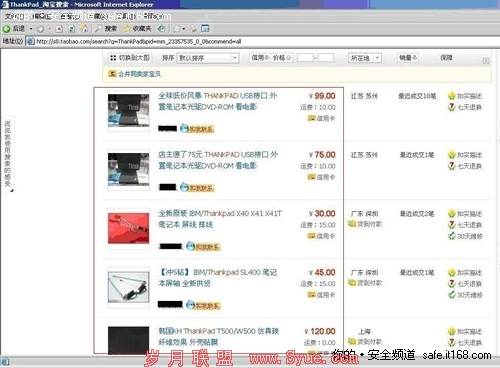Click the ¥99.00 price text
This screenshot has height=368, width=500.
point(322,96)
